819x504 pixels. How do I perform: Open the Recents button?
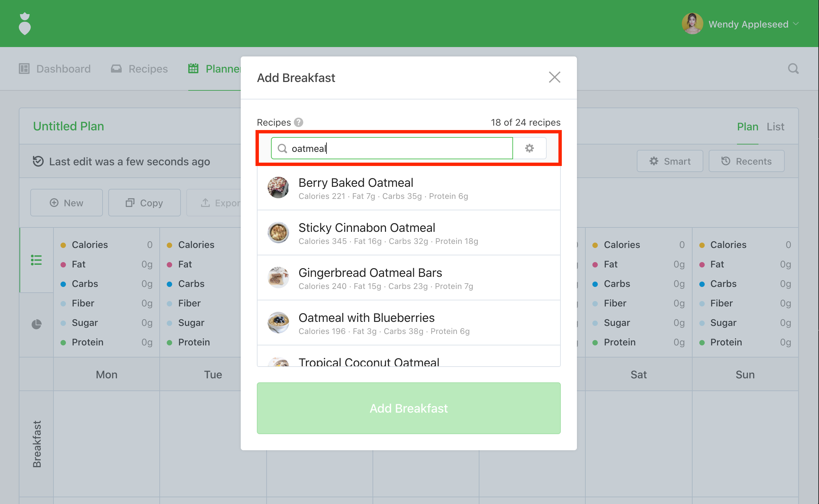pyautogui.click(x=746, y=161)
